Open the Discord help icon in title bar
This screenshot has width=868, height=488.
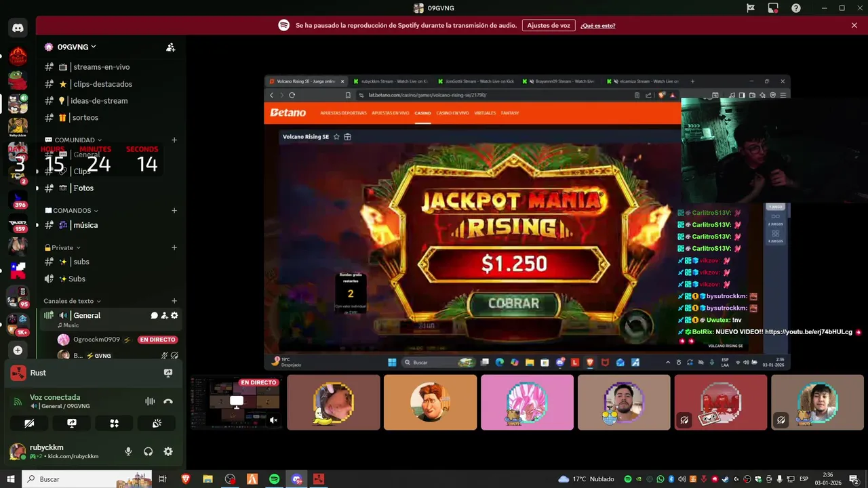(x=796, y=8)
